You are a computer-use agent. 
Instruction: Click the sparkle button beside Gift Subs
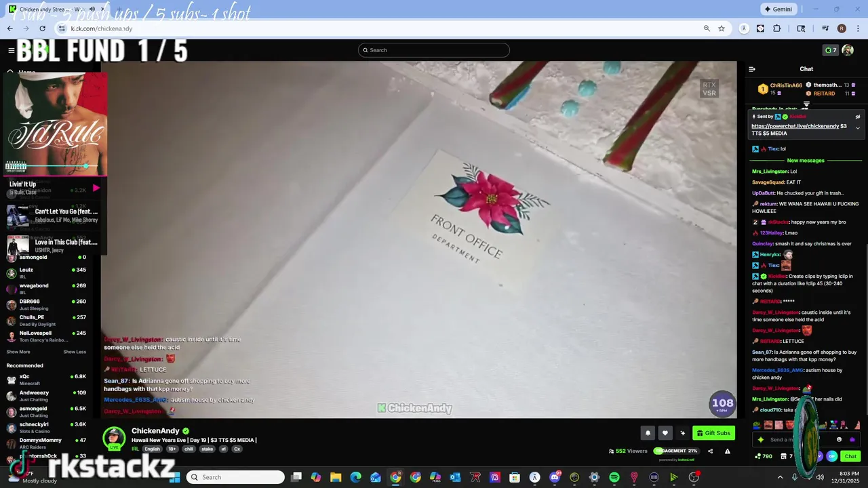pos(683,433)
